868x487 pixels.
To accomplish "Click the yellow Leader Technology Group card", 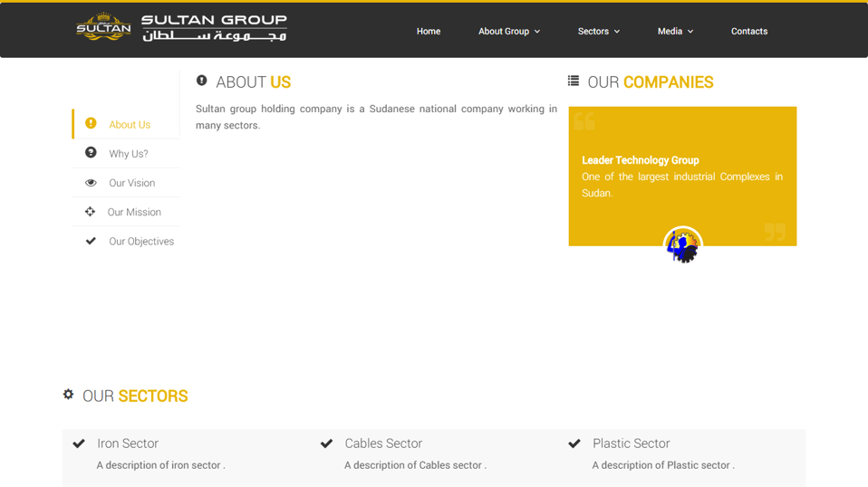I will click(682, 177).
